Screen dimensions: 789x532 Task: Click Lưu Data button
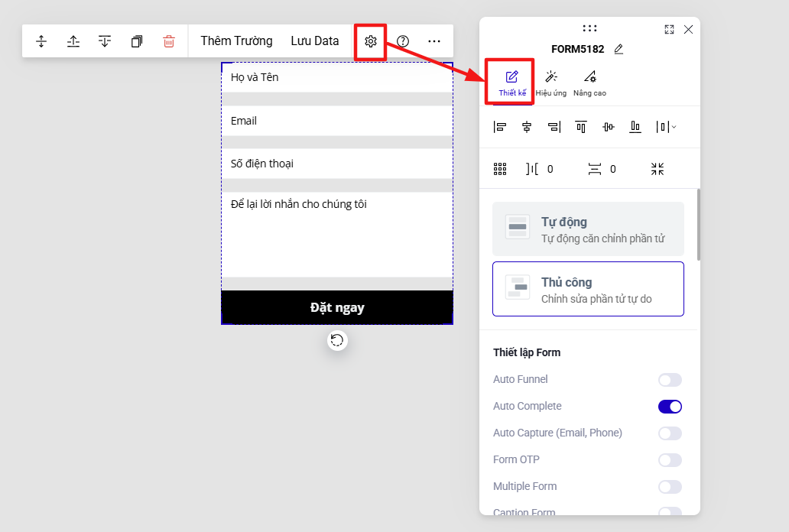(315, 41)
